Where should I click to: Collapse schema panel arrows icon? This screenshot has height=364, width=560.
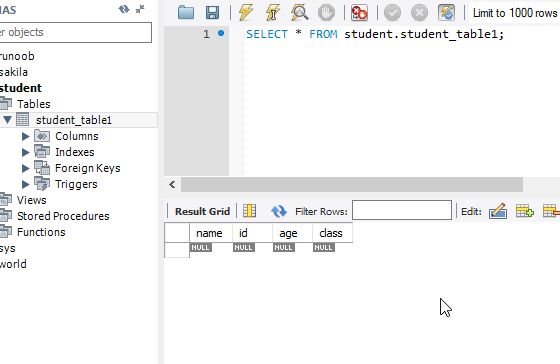[140, 9]
